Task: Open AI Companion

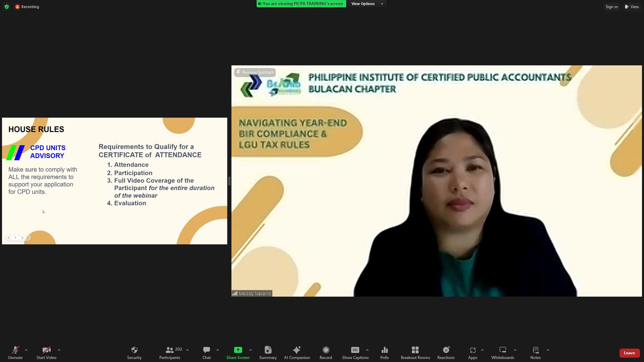Action: [x=297, y=353]
